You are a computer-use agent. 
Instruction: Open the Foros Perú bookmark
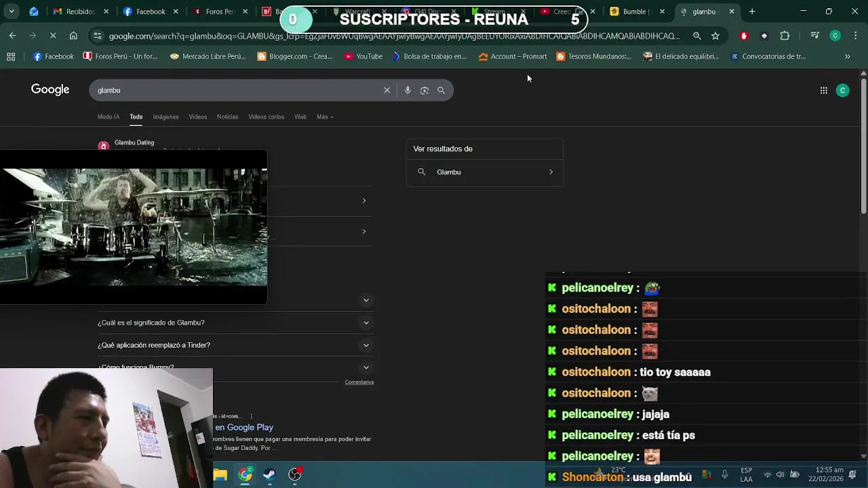point(120,56)
